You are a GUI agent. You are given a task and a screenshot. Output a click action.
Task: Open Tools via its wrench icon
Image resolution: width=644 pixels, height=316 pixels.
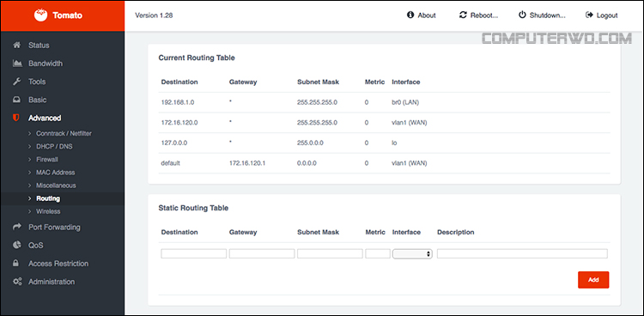pos(17,82)
